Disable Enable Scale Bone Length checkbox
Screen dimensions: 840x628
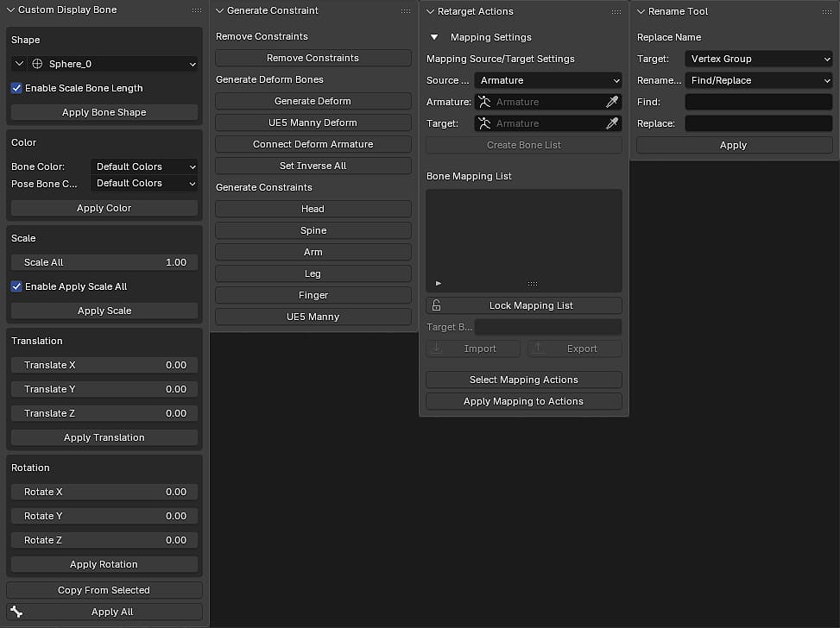pyautogui.click(x=16, y=88)
